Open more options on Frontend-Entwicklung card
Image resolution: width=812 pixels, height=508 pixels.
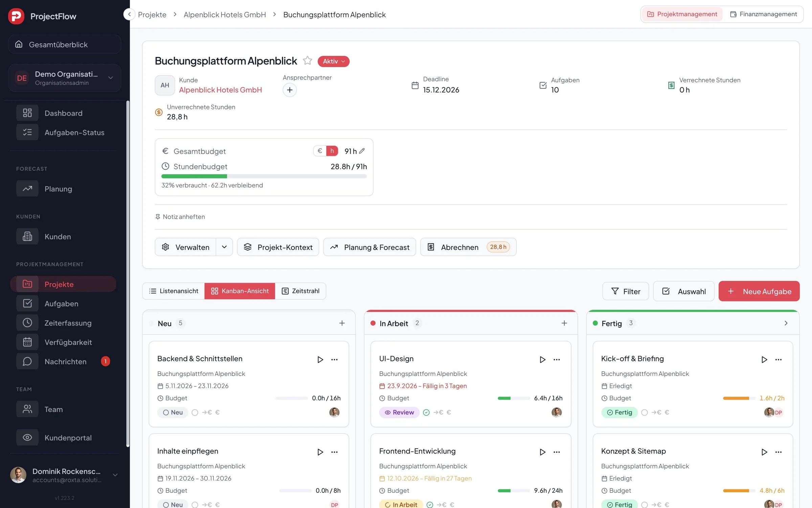(557, 452)
